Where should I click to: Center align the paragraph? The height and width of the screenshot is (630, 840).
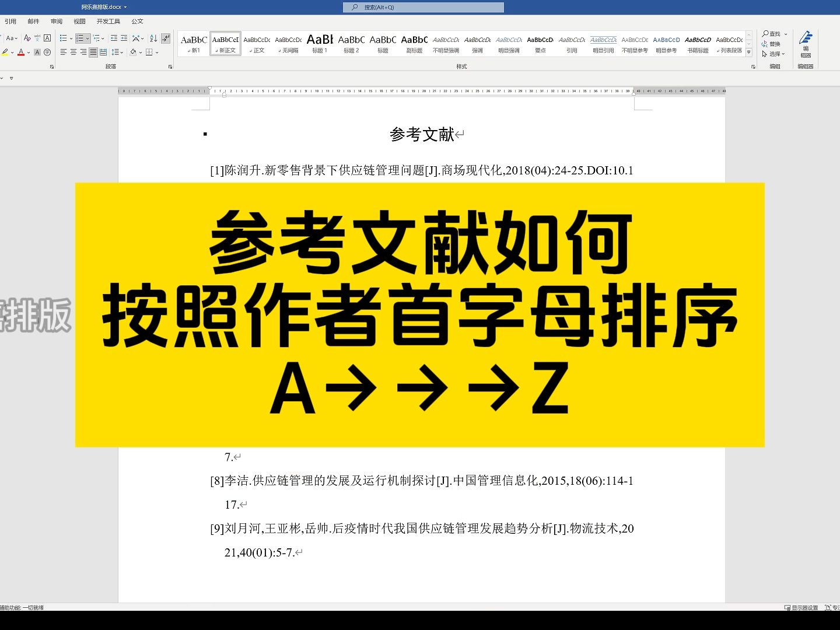[x=72, y=52]
